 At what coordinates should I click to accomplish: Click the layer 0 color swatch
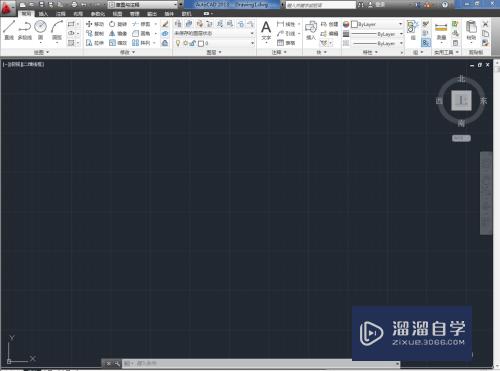[201, 43]
